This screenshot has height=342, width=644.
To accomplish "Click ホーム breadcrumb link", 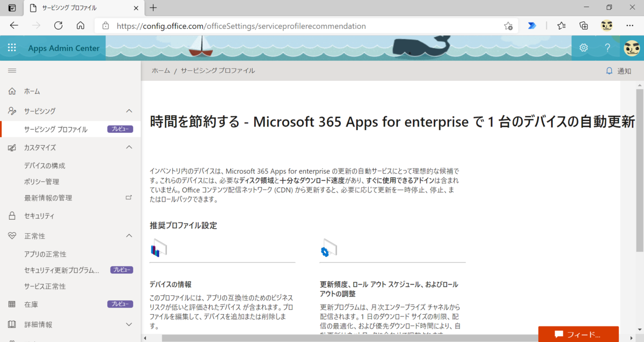I will tap(161, 71).
